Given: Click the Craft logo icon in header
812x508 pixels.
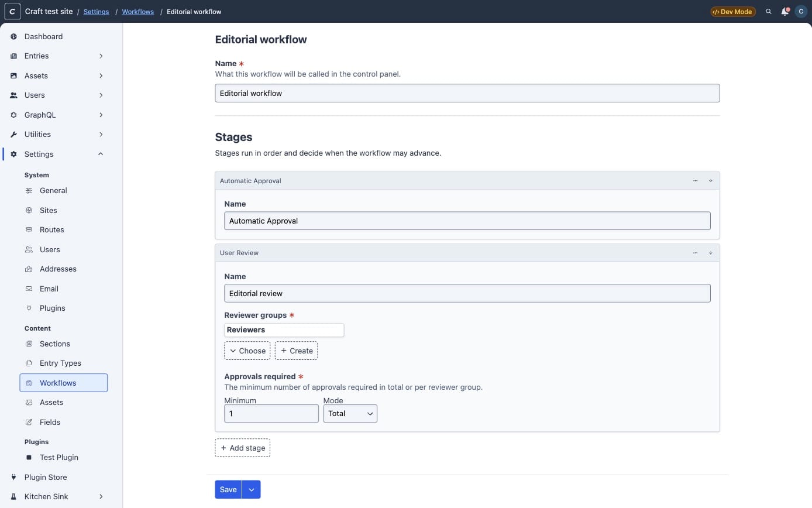Looking at the screenshot, I should pos(12,11).
